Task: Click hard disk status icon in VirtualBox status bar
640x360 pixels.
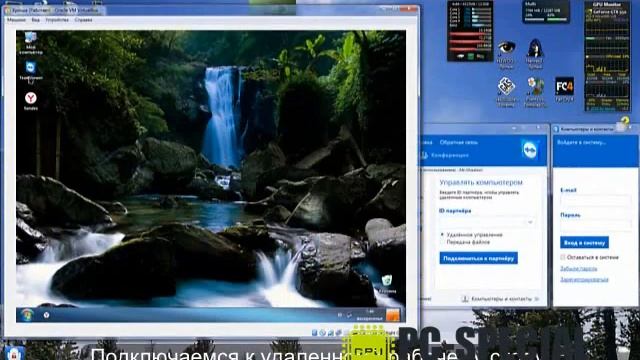Action: tap(314, 333)
